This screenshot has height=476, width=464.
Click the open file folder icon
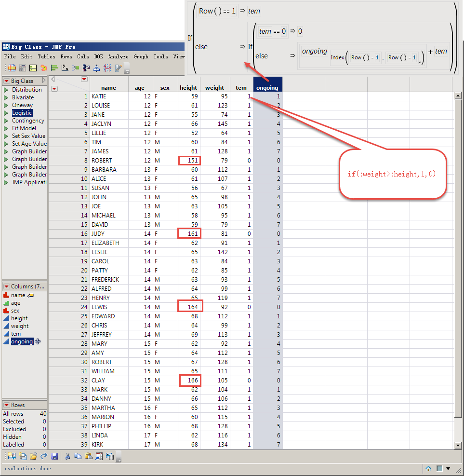(33, 456)
